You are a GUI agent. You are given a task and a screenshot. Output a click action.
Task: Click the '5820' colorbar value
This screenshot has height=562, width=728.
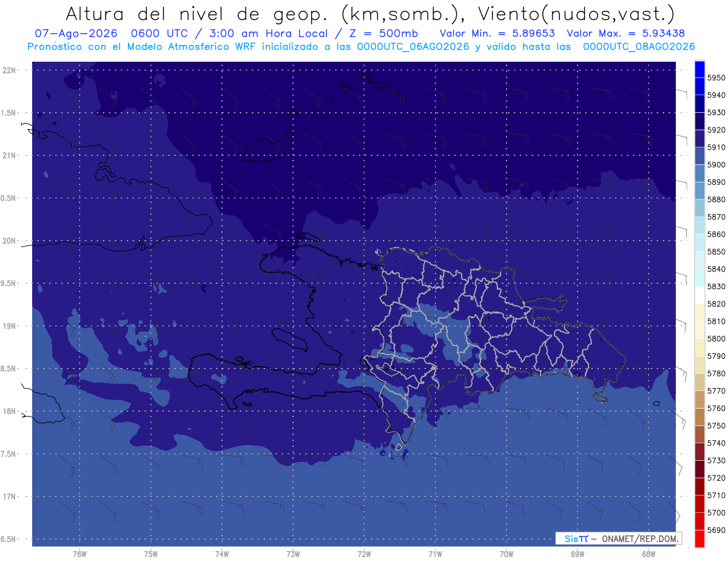tap(716, 304)
